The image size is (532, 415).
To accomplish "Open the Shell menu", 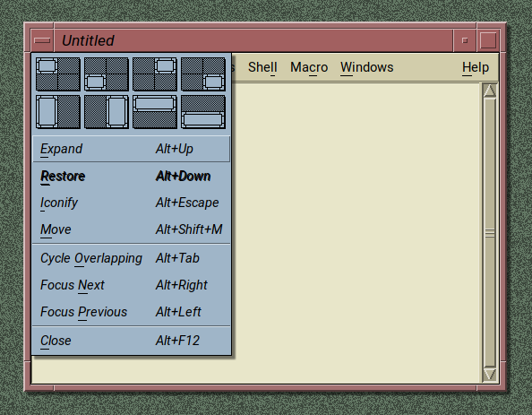I will 262,67.
